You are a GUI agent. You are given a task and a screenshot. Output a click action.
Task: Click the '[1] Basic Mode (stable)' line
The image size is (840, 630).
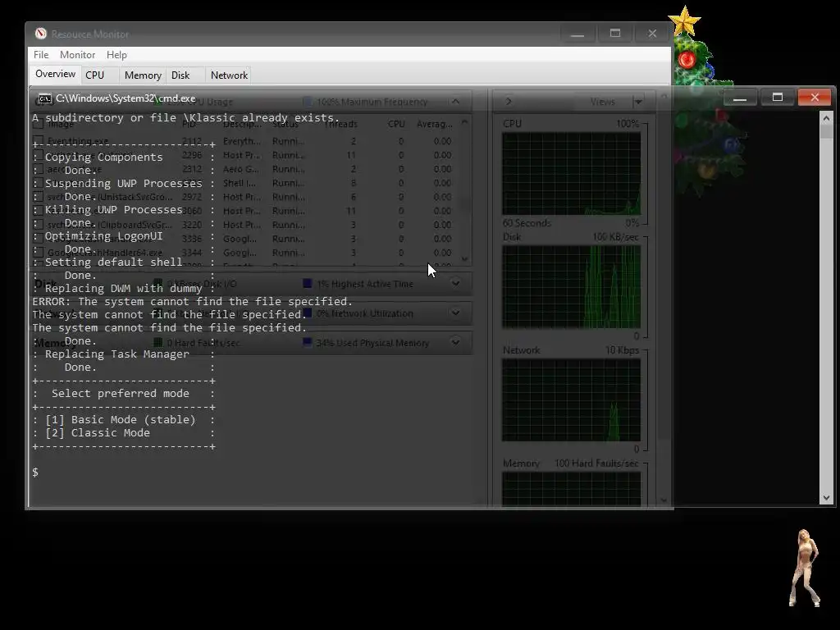click(121, 419)
